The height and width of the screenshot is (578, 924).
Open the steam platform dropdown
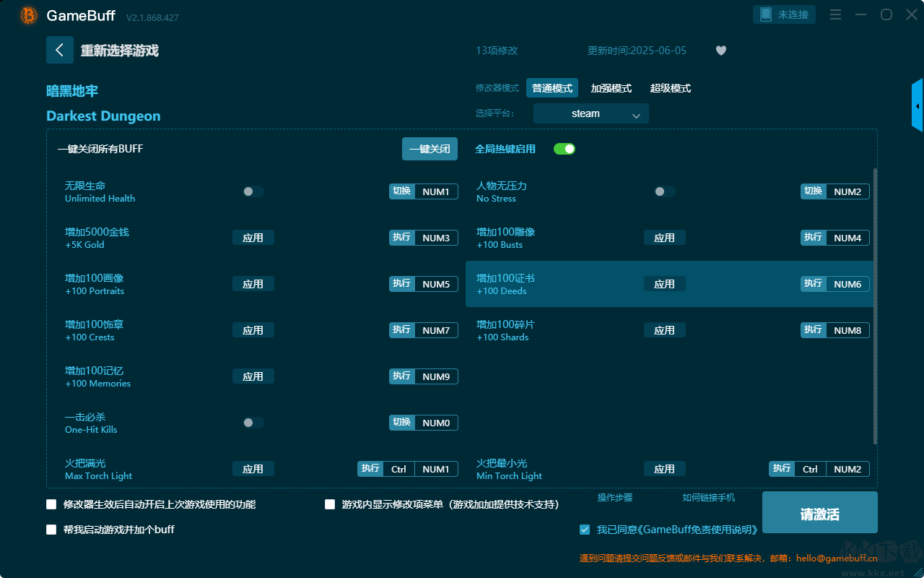[x=591, y=113]
